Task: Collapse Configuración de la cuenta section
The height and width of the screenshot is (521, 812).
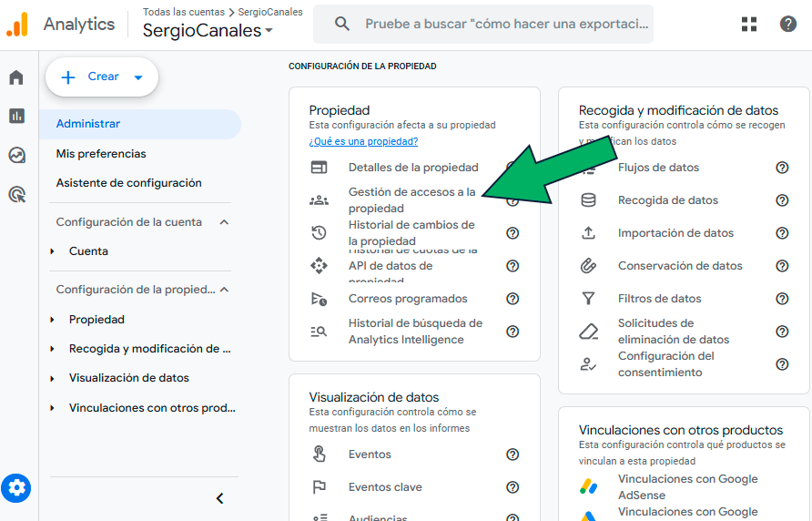Action: tap(225, 222)
